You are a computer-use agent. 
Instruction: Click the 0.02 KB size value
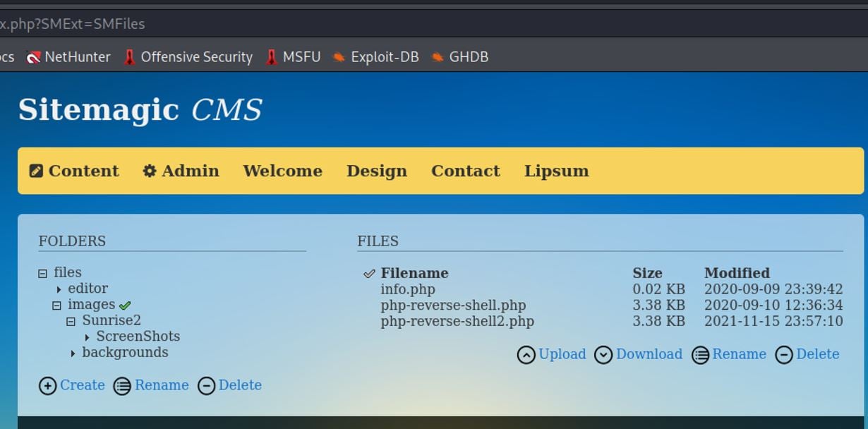coord(658,289)
